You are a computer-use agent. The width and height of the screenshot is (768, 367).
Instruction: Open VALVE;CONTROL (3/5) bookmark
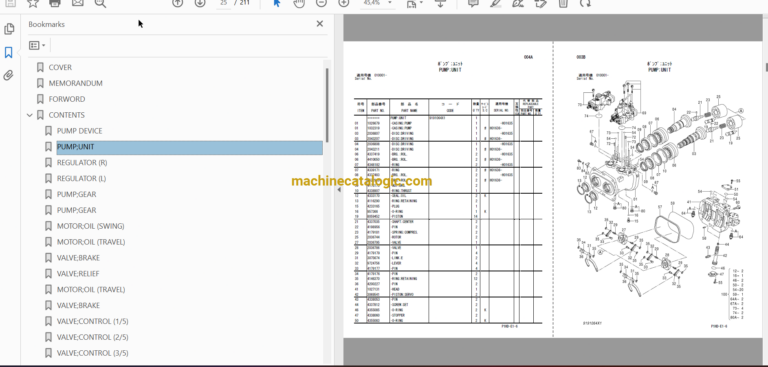93,353
